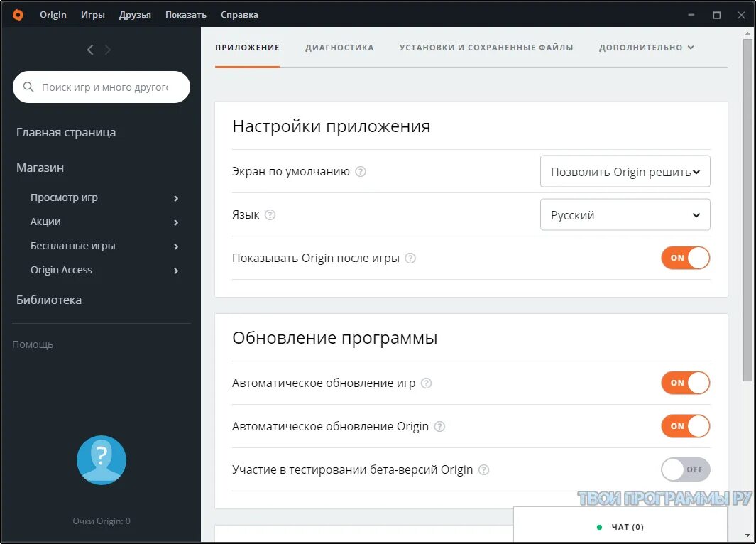
Task: Go back with the left arrow
Action: 90,50
